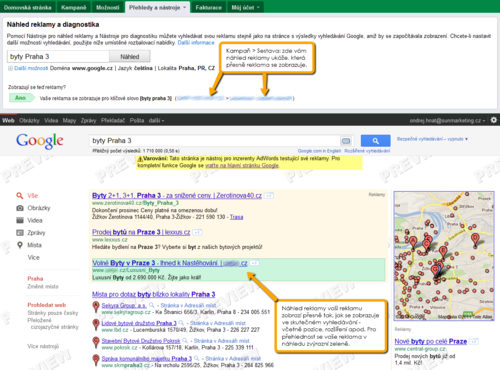Select the Obrázky camera icon filter
This screenshot has height=370, width=500.
33,208
